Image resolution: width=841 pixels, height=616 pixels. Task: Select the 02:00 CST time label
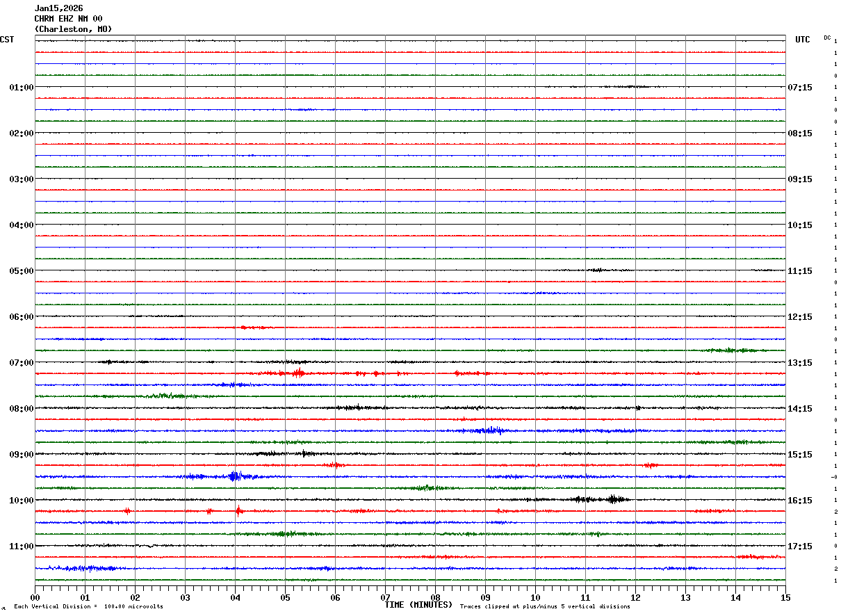point(22,133)
